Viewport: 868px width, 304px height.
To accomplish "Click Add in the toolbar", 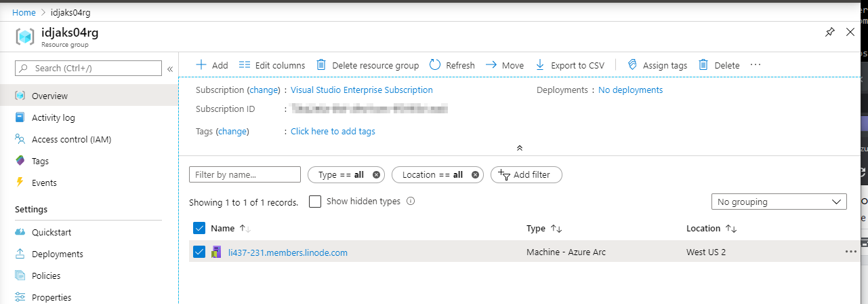I will pyautogui.click(x=211, y=65).
